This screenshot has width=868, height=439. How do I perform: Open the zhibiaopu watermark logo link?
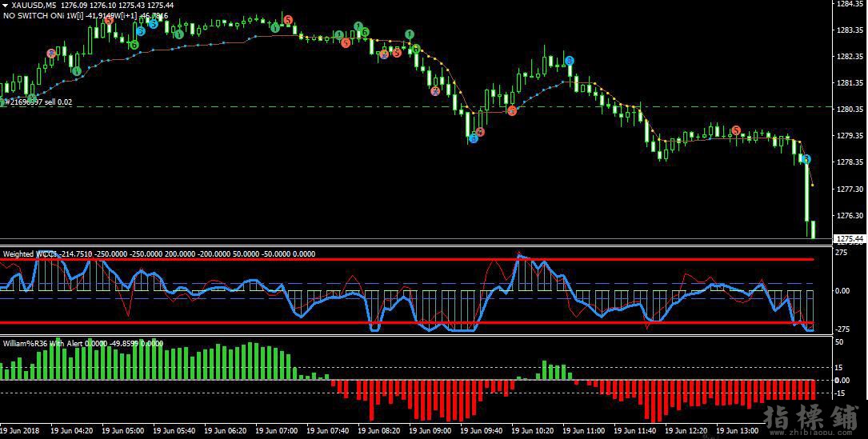coord(810,421)
